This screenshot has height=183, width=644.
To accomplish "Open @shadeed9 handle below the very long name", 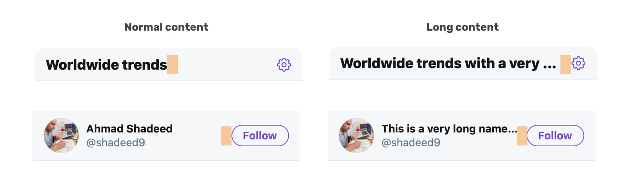I will click(x=411, y=143).
